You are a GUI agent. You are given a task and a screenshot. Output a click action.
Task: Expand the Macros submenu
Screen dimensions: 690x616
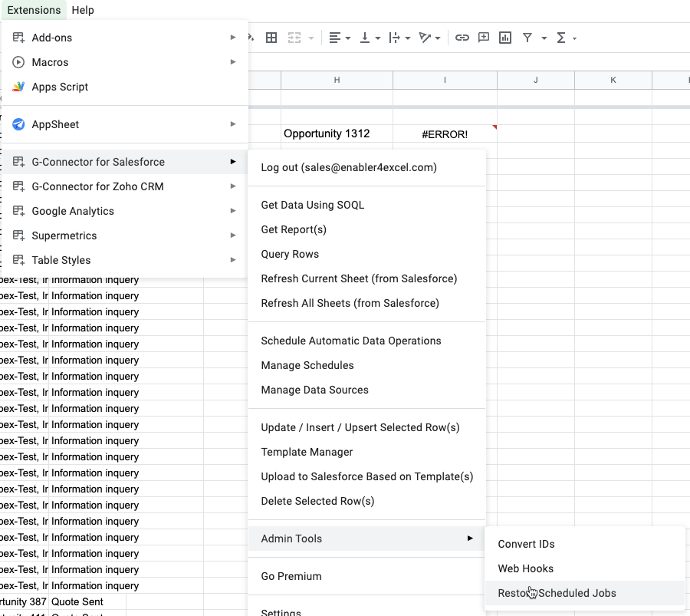125,62
